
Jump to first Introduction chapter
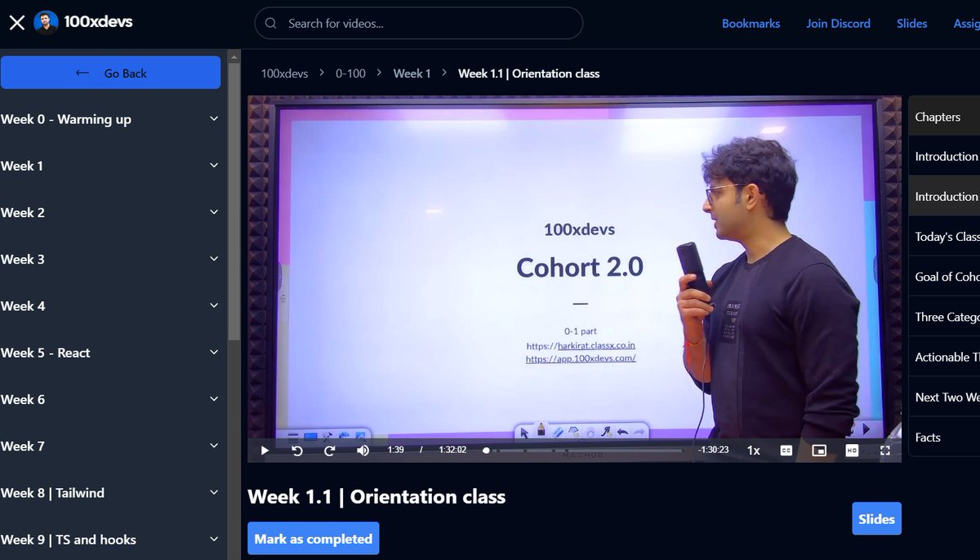point(945,156)
